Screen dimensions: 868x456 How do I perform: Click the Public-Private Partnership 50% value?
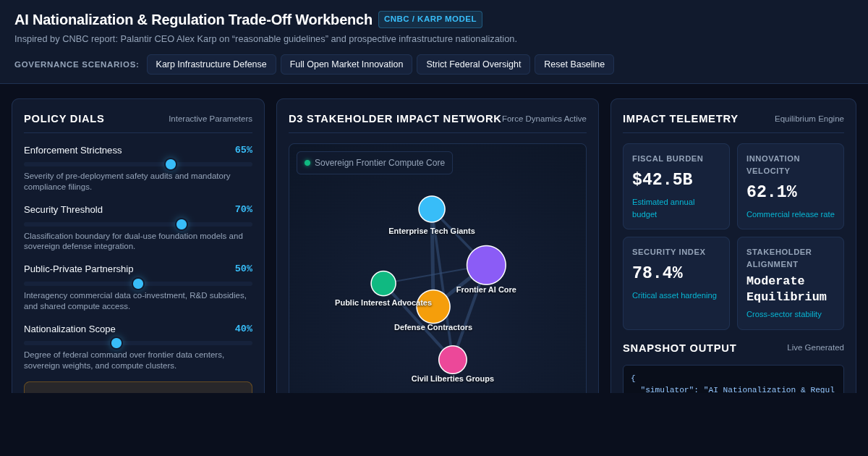244,269
